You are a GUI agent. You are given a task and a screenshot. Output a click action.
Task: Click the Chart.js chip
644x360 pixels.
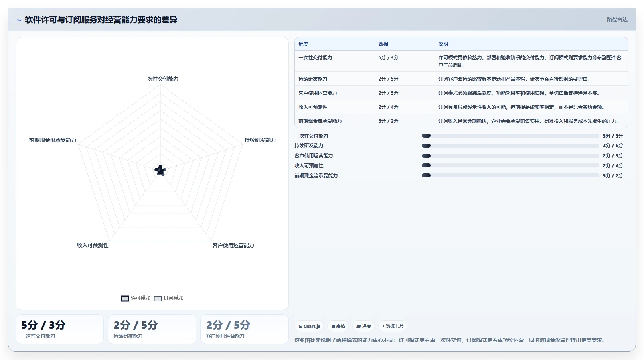click(x=309, y=326)
